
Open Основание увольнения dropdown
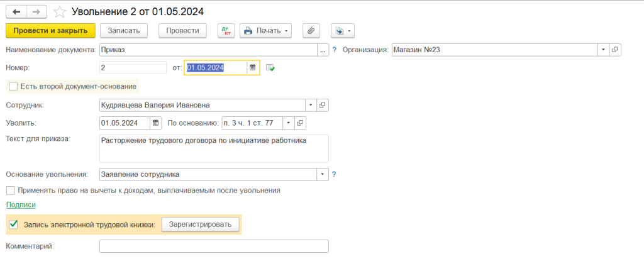coord(323,175)
